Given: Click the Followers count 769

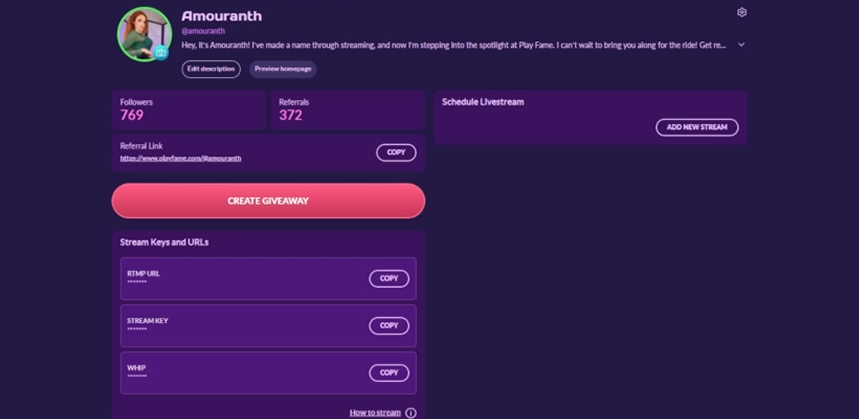Looking at the screenshot, I should point(132,115).
